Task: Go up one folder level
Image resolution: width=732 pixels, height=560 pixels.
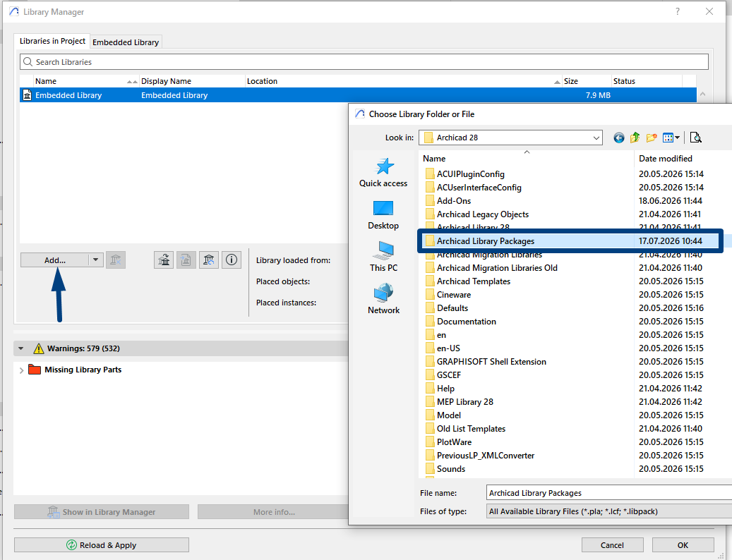Action: 635,138
